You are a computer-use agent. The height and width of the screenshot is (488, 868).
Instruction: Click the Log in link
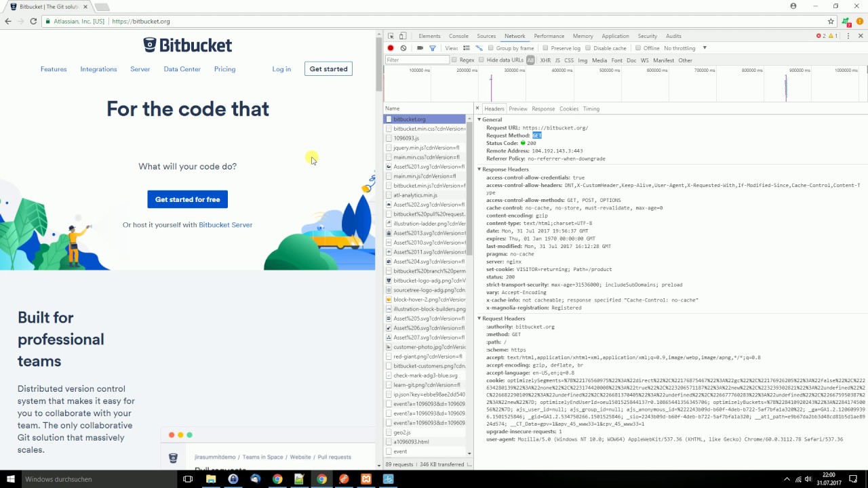click(x=281, y=69)
